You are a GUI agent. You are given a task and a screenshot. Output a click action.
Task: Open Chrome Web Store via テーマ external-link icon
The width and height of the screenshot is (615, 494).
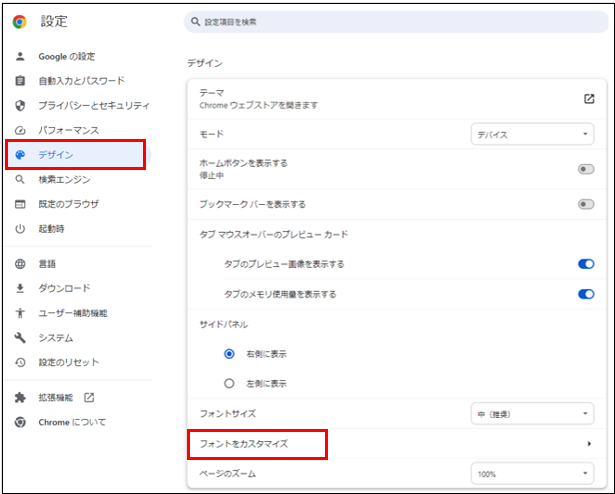pyautogui.click(x=589, y=98)
